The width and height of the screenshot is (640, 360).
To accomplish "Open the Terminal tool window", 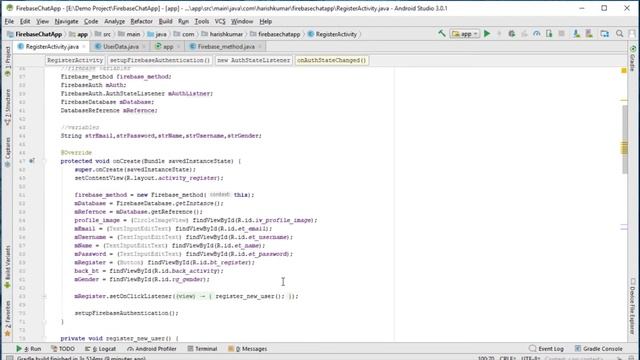I will (202, 349).
